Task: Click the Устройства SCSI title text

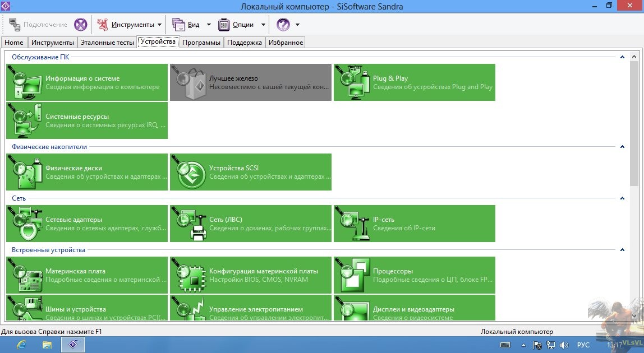Action: 234,168
